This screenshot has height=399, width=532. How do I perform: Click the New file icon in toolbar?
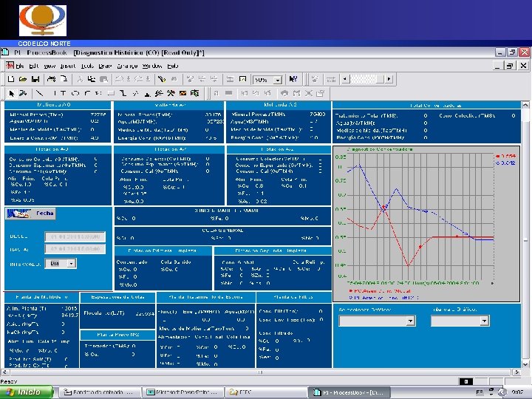(x=11, y=79)
